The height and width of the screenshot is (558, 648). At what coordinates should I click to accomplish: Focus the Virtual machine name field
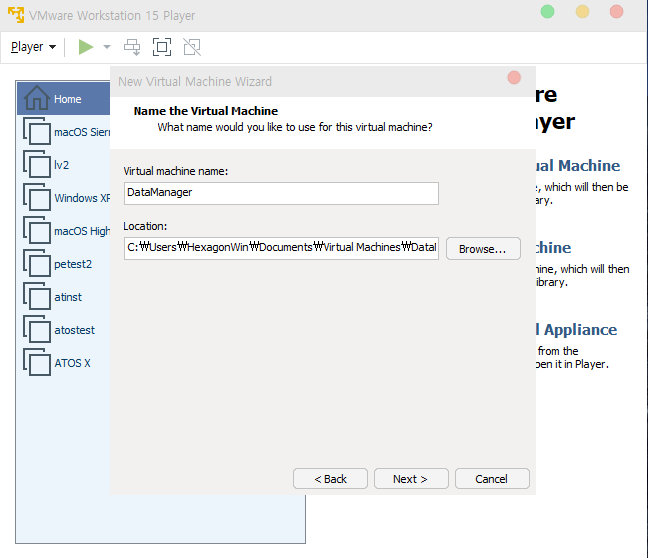point(281,193)
